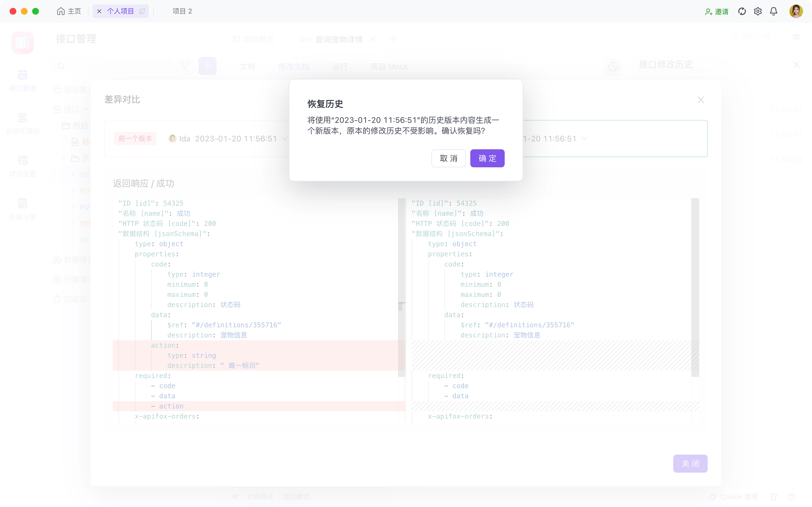Click the 取消 cancel button

pos(448,158)
